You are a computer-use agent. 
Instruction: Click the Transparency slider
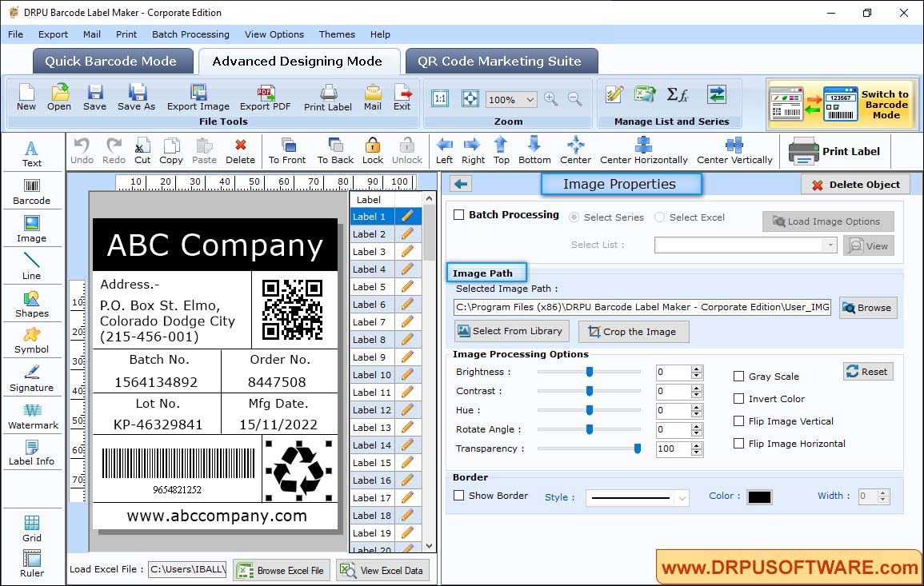(589, 448)
